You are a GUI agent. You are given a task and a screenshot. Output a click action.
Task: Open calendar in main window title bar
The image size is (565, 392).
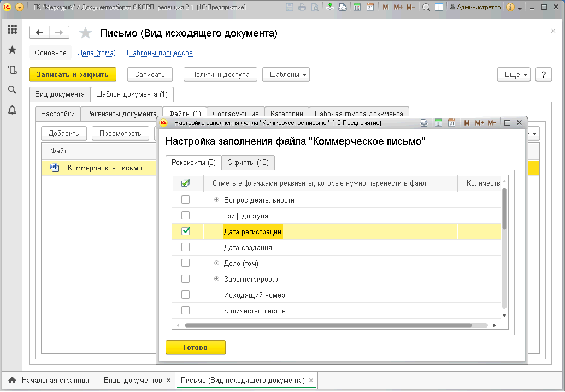tap(370, 7)
